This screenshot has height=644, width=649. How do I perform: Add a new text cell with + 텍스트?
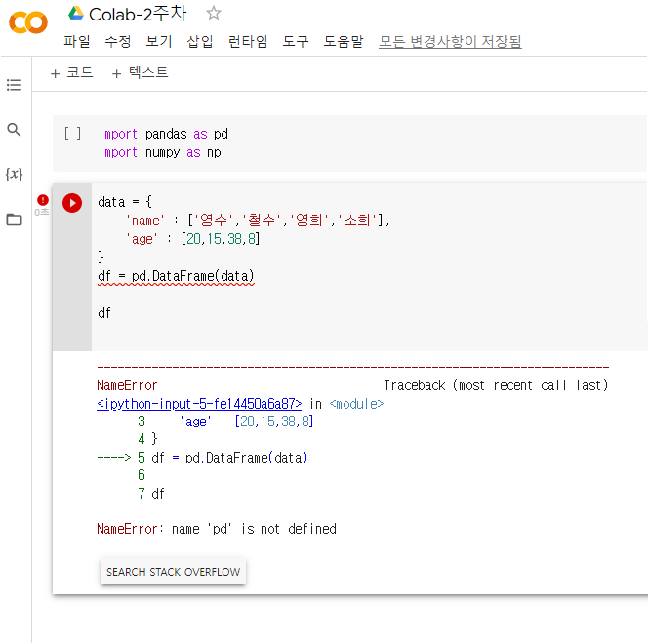tap(140, 73)
